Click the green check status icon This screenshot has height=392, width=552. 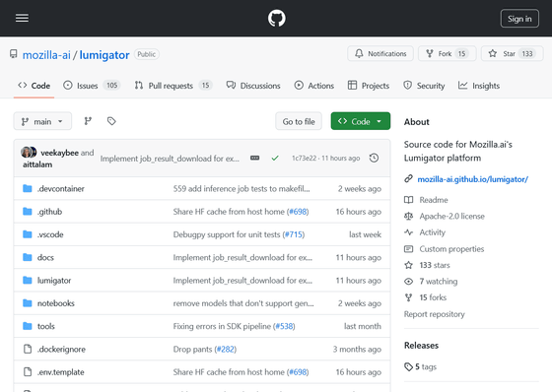(275, 158)
